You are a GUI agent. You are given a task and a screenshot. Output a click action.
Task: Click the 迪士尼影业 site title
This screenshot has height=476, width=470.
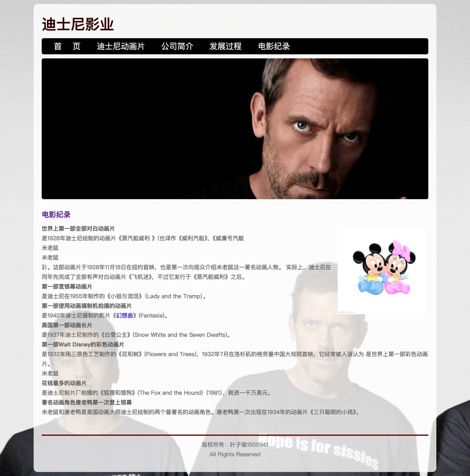[78, 24]
